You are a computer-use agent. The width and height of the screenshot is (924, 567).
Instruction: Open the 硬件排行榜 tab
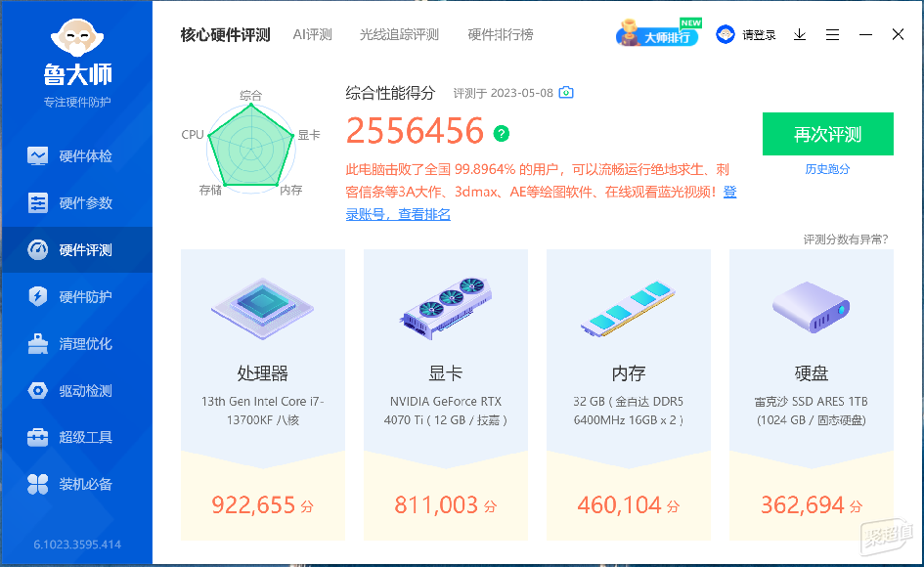pos(501,35)
